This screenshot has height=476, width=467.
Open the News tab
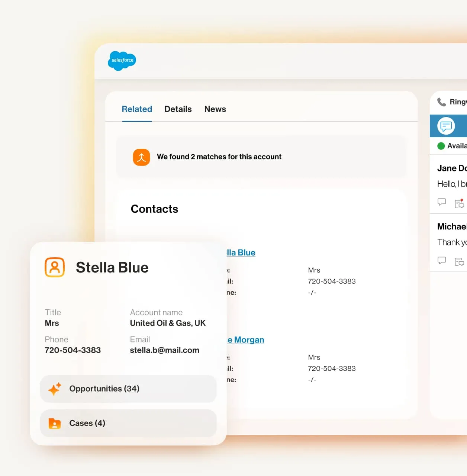(215, 109)
